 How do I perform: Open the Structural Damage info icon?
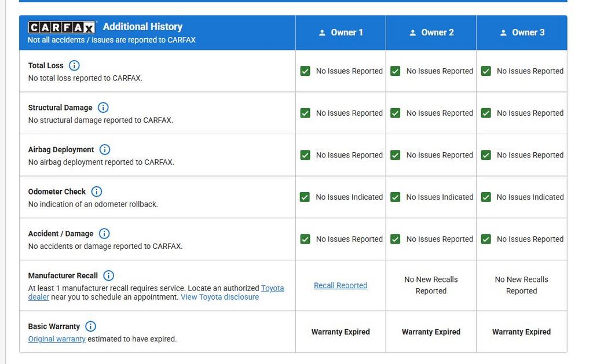[x=103, y=107]
